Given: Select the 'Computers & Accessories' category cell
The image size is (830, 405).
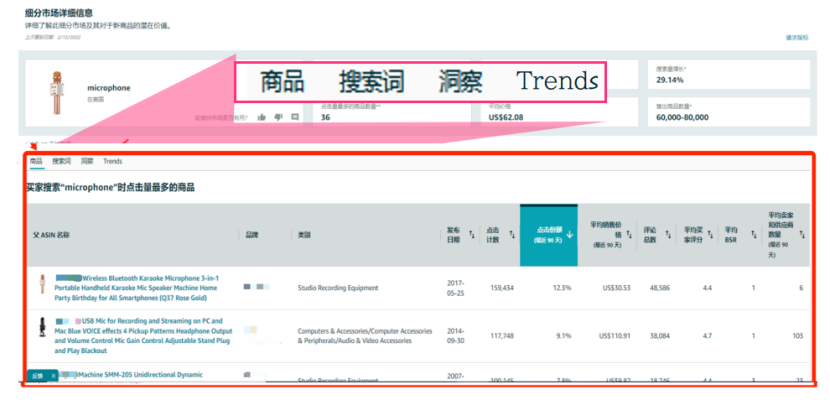Looking at the screenshot, I should click(365, 336).
